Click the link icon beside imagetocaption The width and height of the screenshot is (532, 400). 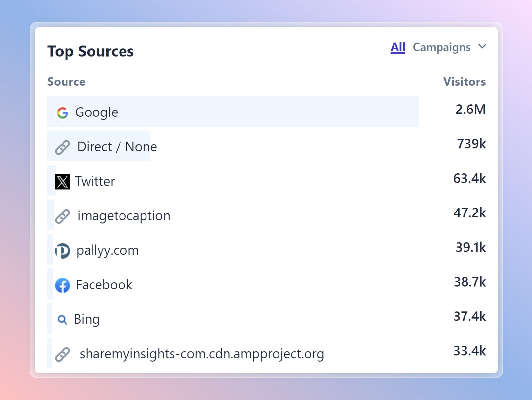(62, 216)
